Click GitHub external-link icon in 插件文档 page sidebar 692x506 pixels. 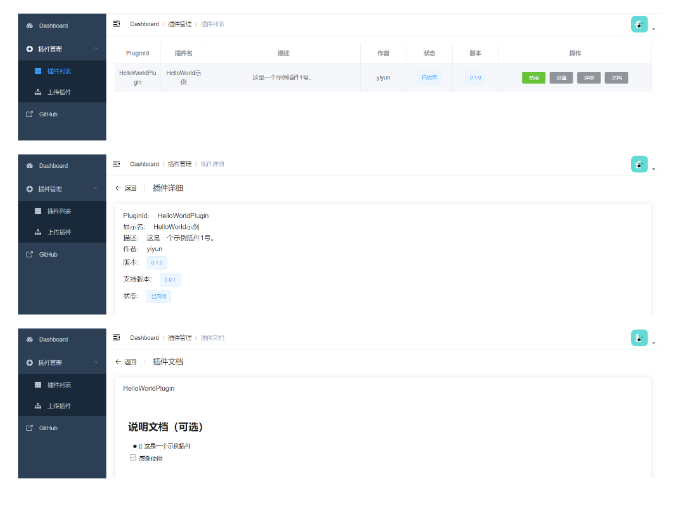(30, 428)
